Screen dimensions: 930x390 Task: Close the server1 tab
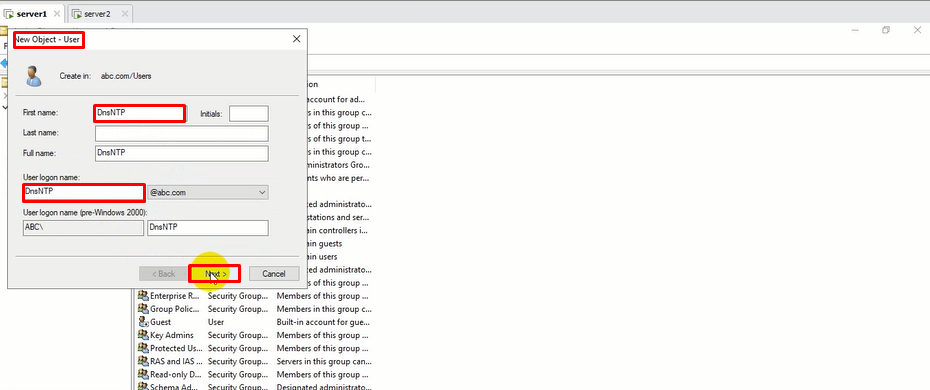(x=56, y=14)
